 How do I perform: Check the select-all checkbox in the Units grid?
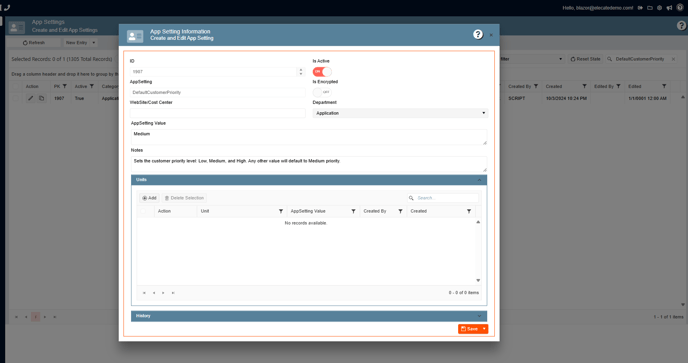point(143,211)
